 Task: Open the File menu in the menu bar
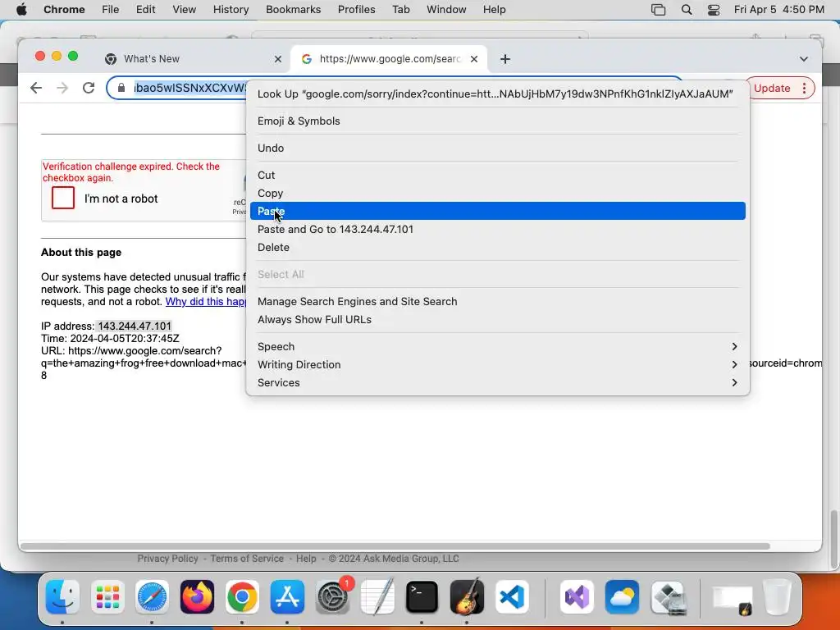coord(111,10)
